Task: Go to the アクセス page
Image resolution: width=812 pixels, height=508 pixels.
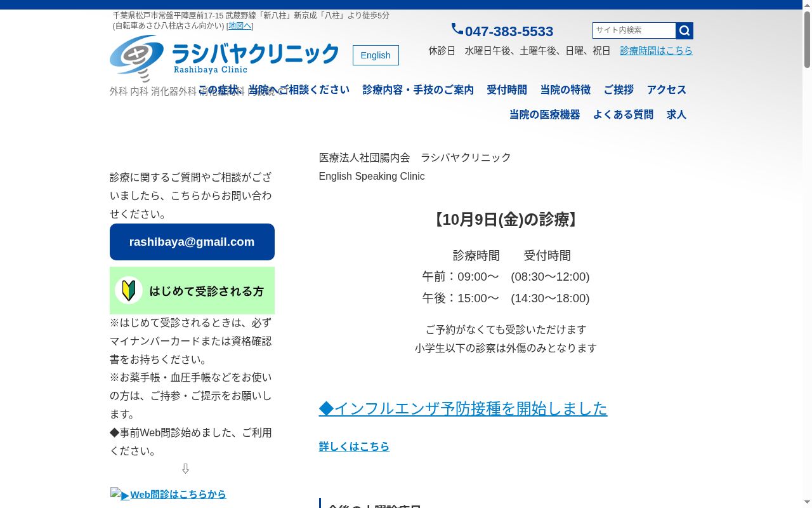Action: (667, 90)
